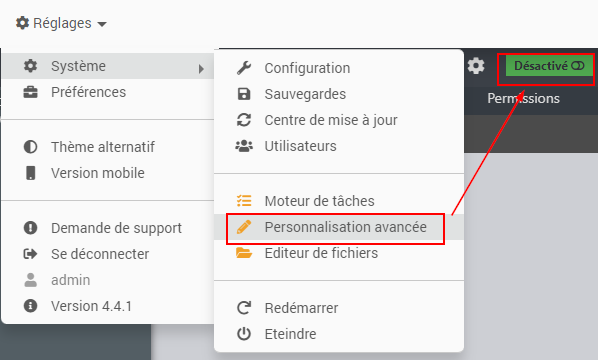This screenshot has width=598, height=360.
Task: Click the power icon next to Eteindre
Action: (x=244, y=334)
